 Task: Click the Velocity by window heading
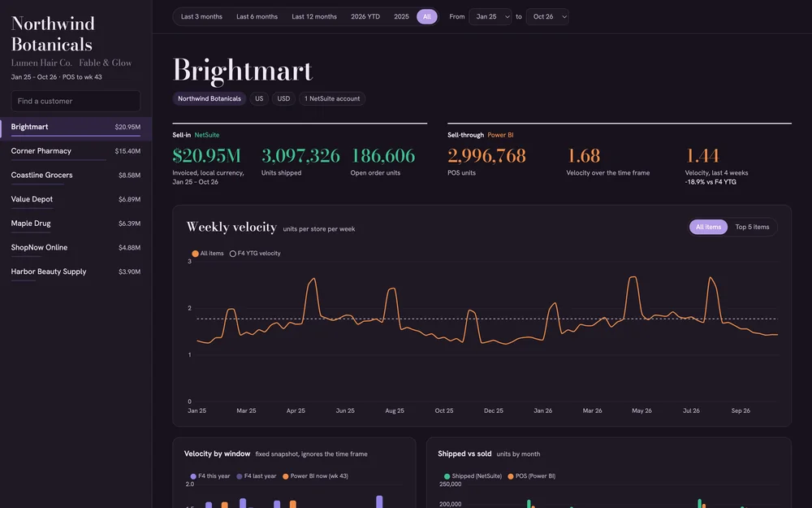[217, 454]
